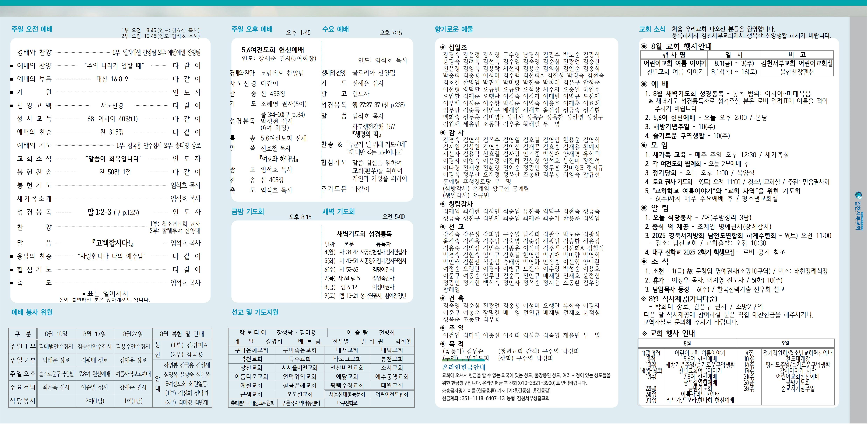Click the '교회 소식' heading
This screenshot has width=868, height=424.
tap(652, 29)
